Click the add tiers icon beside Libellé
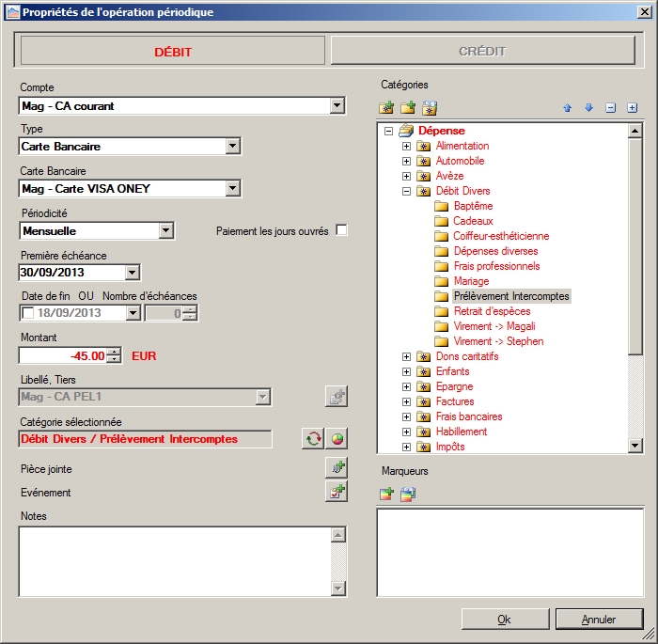This screenshot has height=644, width=658. (337, 397)
